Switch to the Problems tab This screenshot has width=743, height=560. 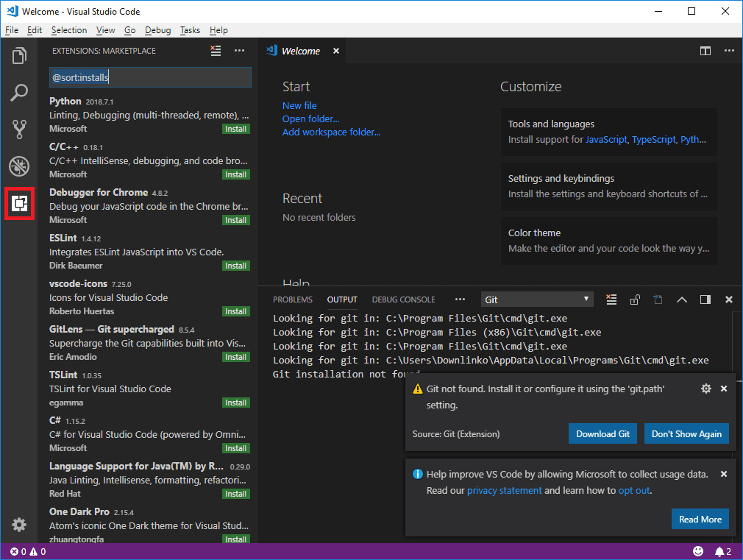(x=292, y=300)
